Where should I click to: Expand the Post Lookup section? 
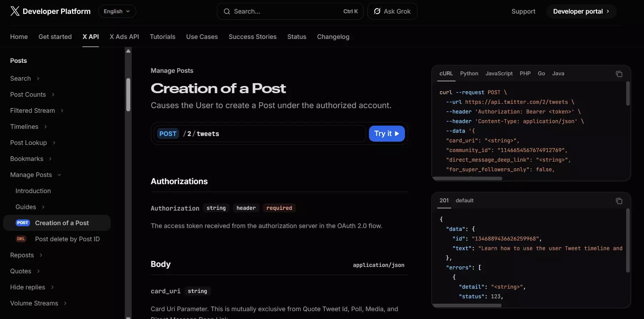point(54,143)
